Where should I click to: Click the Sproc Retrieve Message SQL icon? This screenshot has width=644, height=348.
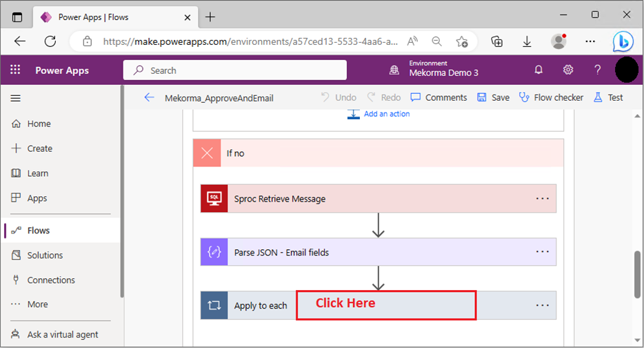[x=214, y=199]
